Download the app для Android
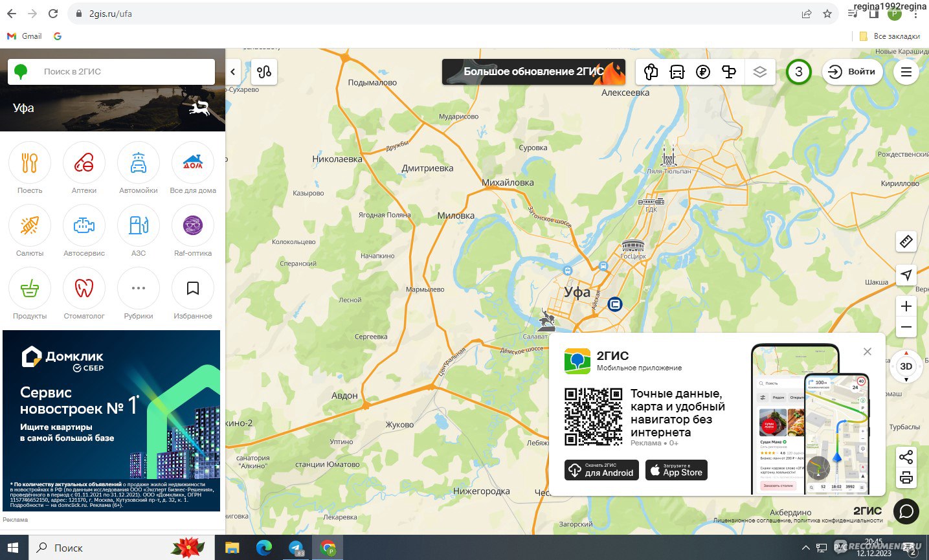929x560 pixels. coord(601,470)
